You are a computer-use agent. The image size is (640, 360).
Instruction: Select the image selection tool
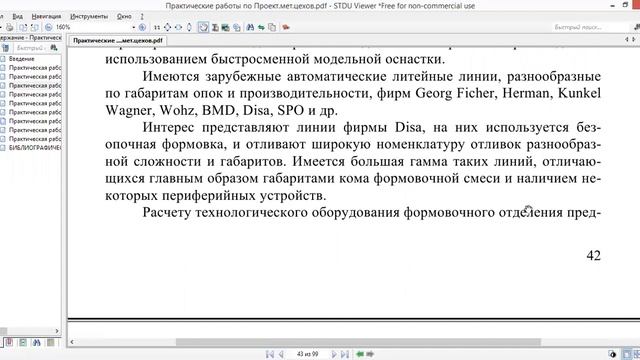pos(225,27)
